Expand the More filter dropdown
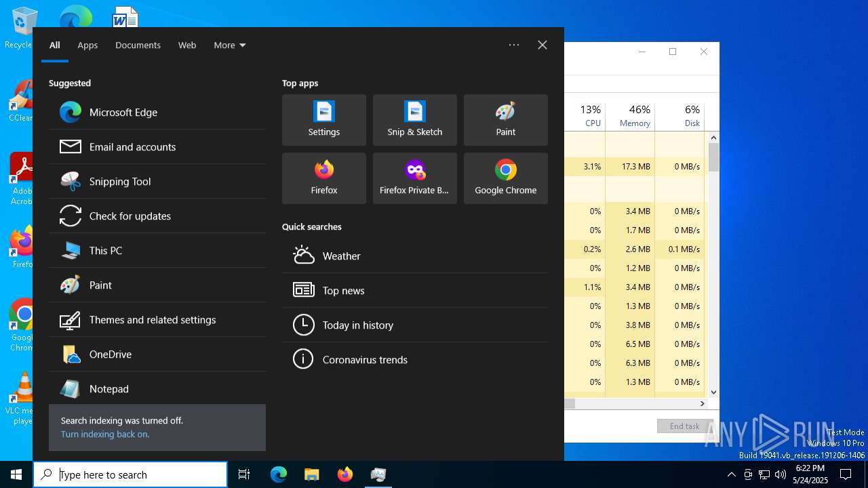This screenshot has height=488, width=868. point(230,45)
